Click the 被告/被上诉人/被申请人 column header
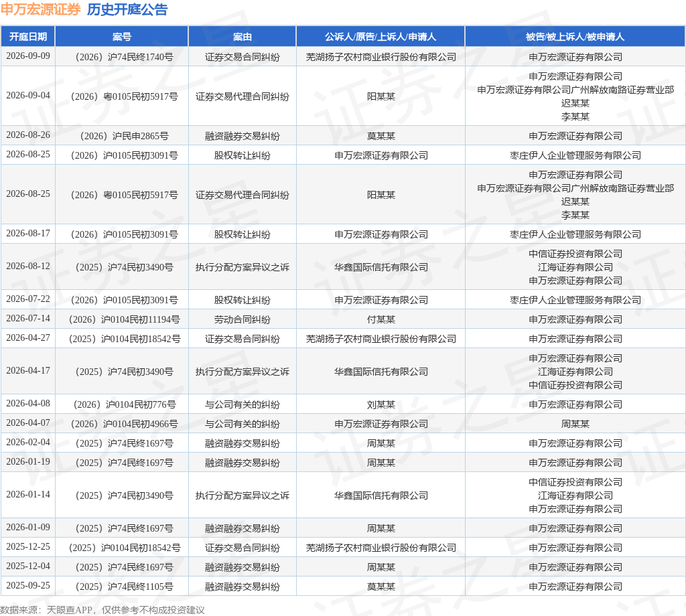The width and height of the screenshot is (686, 616). click(575, 37)
